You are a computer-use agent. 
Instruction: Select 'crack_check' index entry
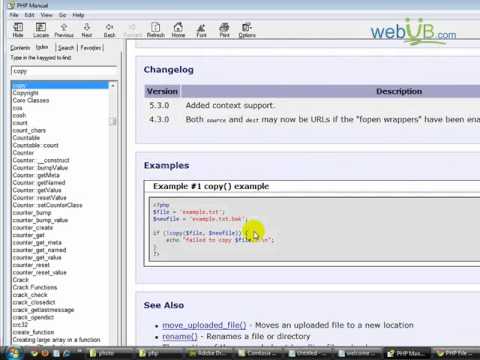click(30, 295)
